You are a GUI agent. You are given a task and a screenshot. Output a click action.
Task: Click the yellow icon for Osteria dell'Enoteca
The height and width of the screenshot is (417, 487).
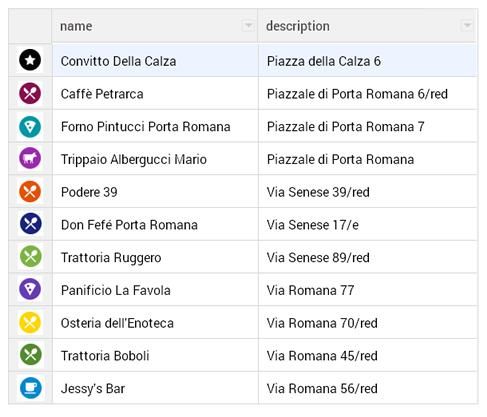(30, 322)
